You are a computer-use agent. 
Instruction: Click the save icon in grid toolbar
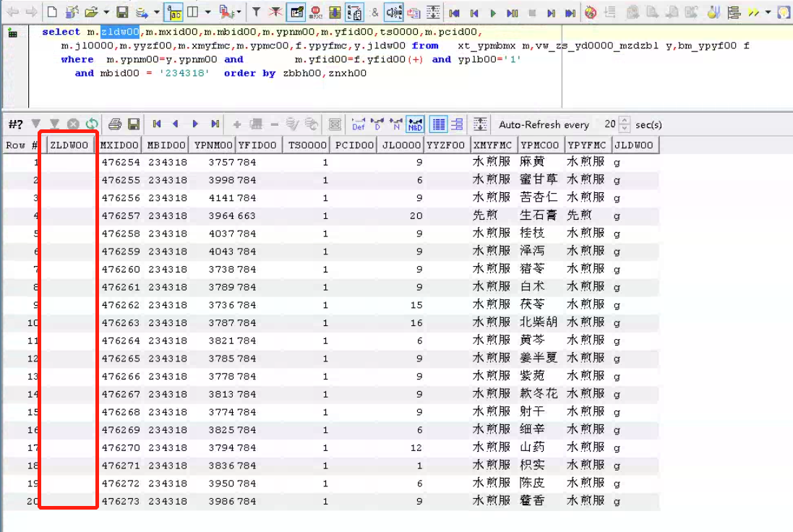click(134, 124)
